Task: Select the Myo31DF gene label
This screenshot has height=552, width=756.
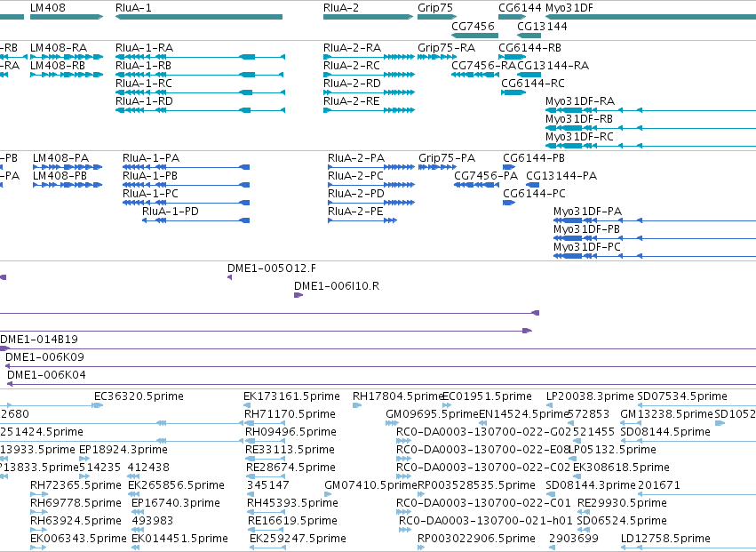Action: [x=569, y=8]
